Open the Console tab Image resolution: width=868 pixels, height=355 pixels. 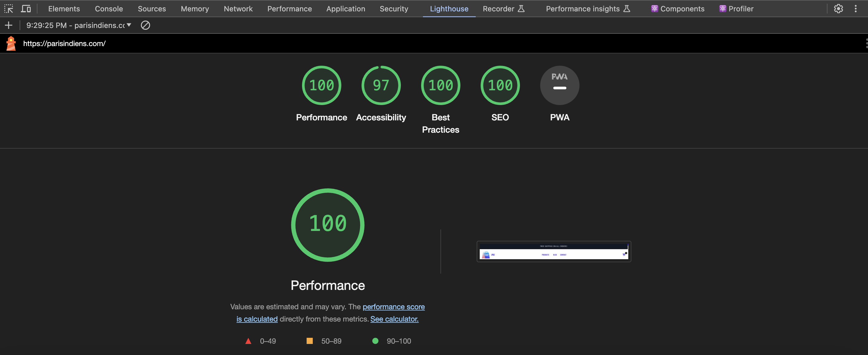tap(109, 9)
